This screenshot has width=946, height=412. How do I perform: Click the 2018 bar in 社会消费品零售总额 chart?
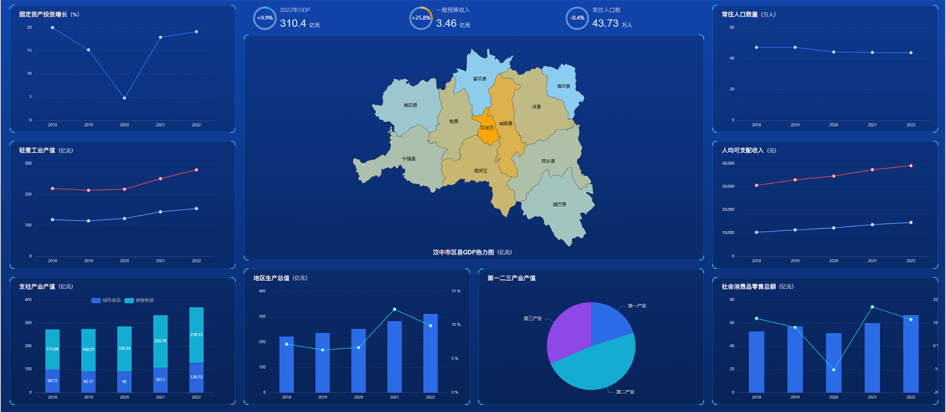[756, 361]
